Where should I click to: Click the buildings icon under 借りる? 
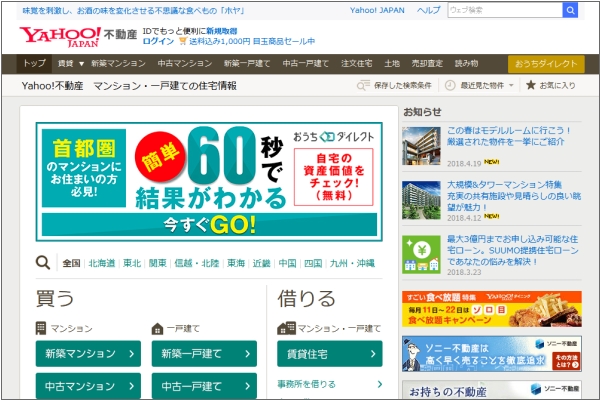pos(287,328)
